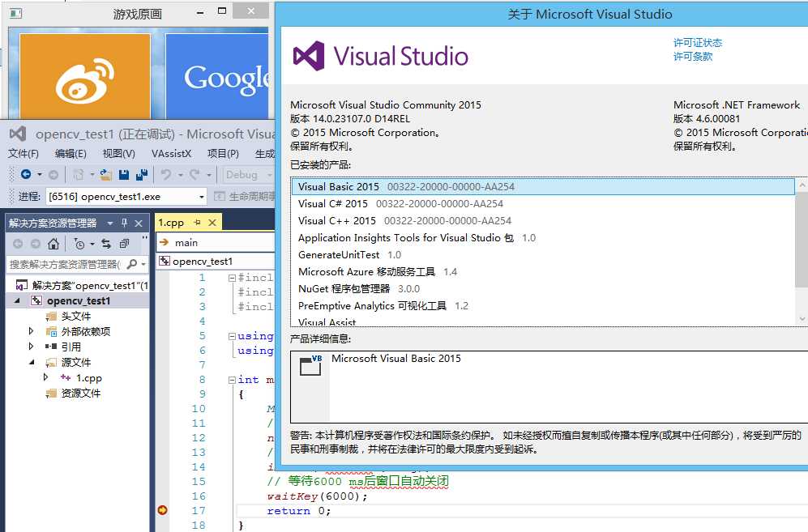Click the New Project toolbar icon
The height and width of the screenshot is (532, 808).
pyautogui.click(x=79, y=175)
